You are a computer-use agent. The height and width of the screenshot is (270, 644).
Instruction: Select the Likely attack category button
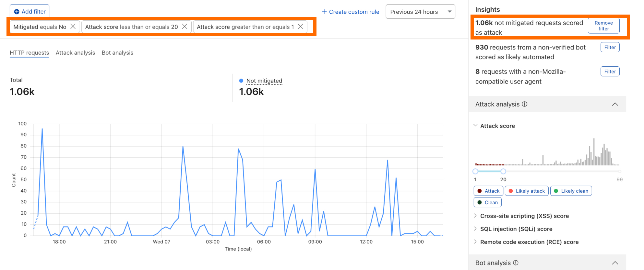pyautogui.click(x=527, y=191)
